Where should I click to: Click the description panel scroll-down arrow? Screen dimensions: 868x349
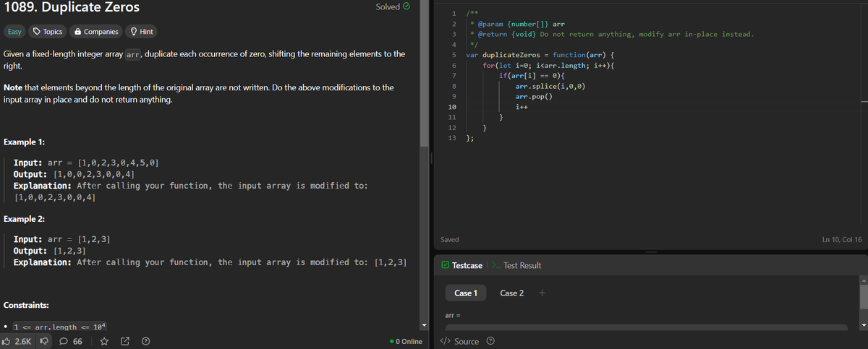coord(426,324)
